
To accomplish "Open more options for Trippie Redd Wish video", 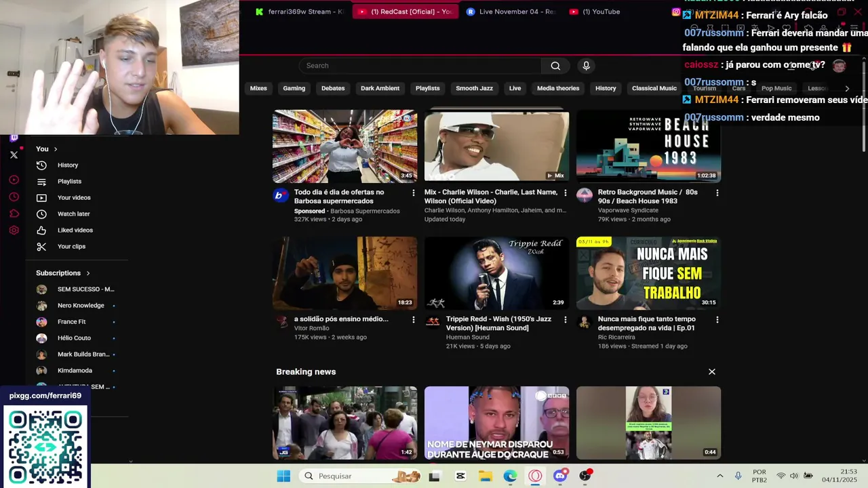I will click(566, 320).
